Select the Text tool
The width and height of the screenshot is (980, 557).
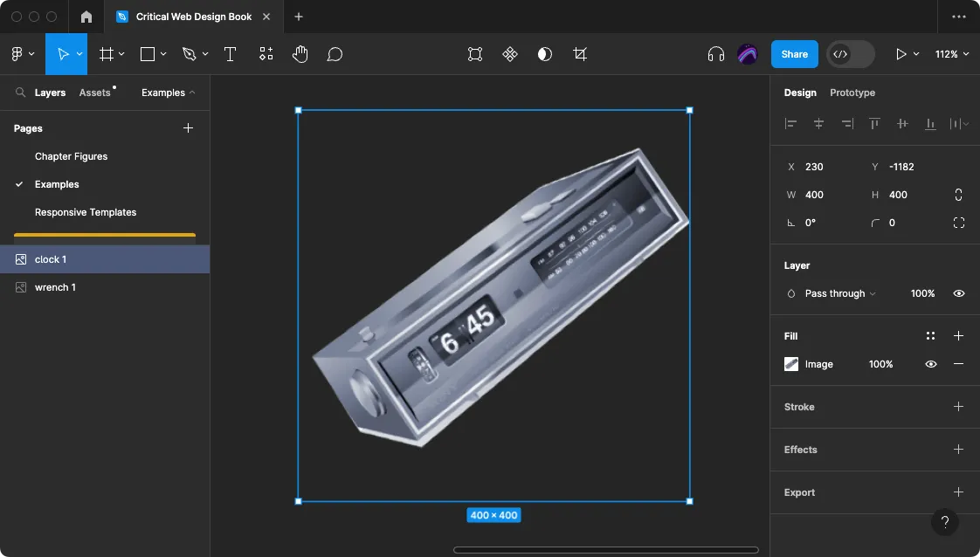click(231, 54)
